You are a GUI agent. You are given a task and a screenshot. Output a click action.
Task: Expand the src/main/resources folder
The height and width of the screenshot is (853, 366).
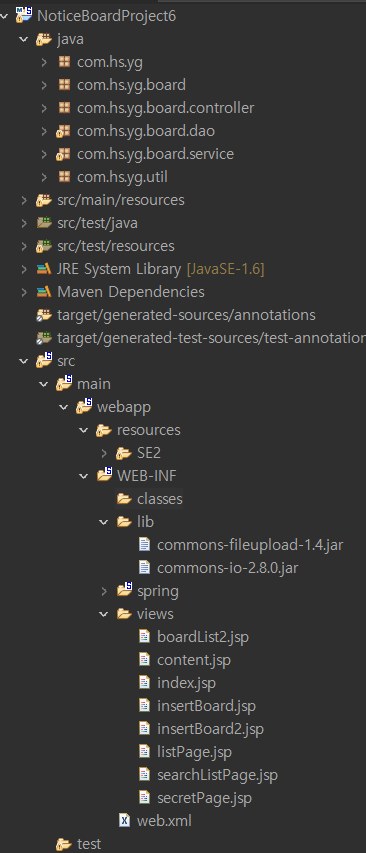tap(24, 200)
